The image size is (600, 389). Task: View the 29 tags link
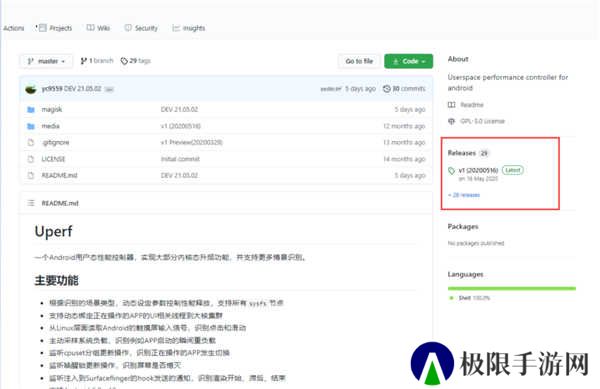click(x=136, y=61)
